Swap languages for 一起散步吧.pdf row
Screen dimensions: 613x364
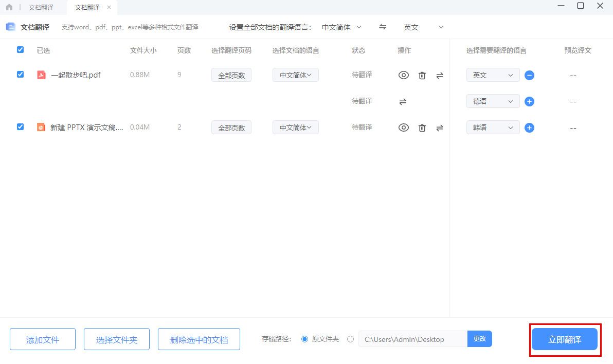(440, 76)
